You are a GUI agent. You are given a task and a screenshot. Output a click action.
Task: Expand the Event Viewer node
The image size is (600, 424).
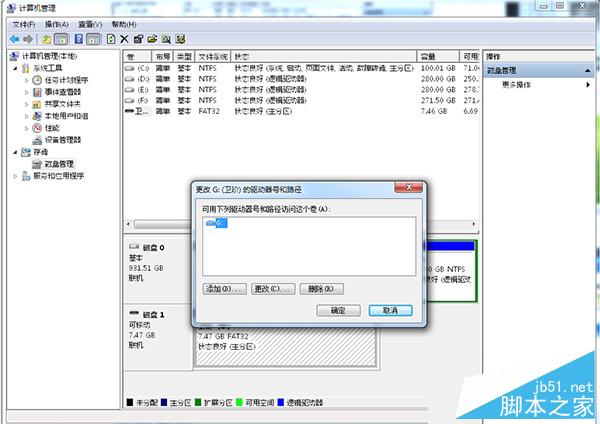point(26,92)
